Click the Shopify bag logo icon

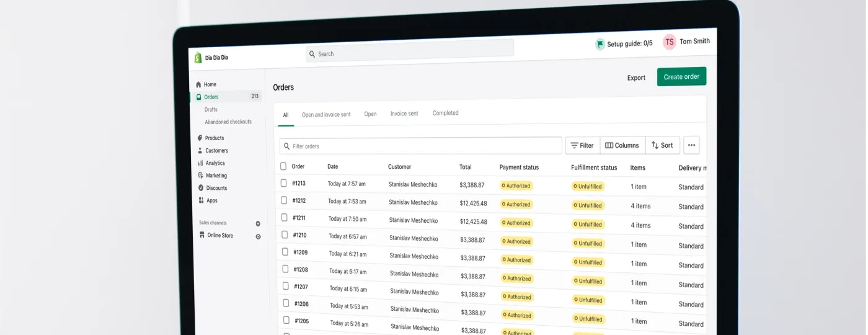[198, 58]
